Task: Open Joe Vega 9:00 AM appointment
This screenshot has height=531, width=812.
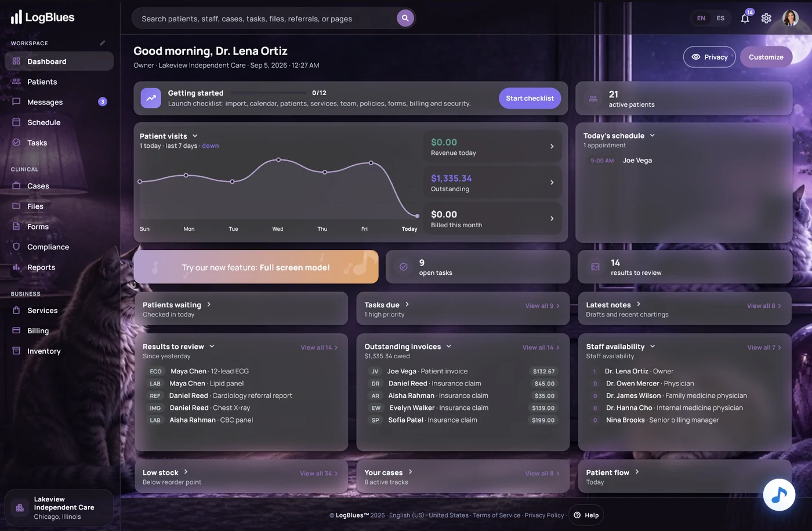Action: tap(684, 161)
